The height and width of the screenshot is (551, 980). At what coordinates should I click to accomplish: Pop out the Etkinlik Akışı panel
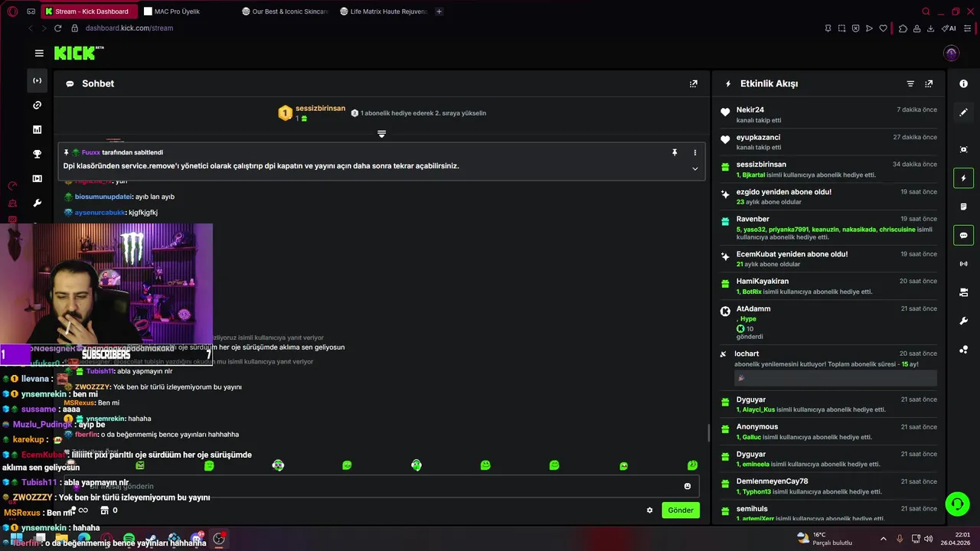click(929, 83)
